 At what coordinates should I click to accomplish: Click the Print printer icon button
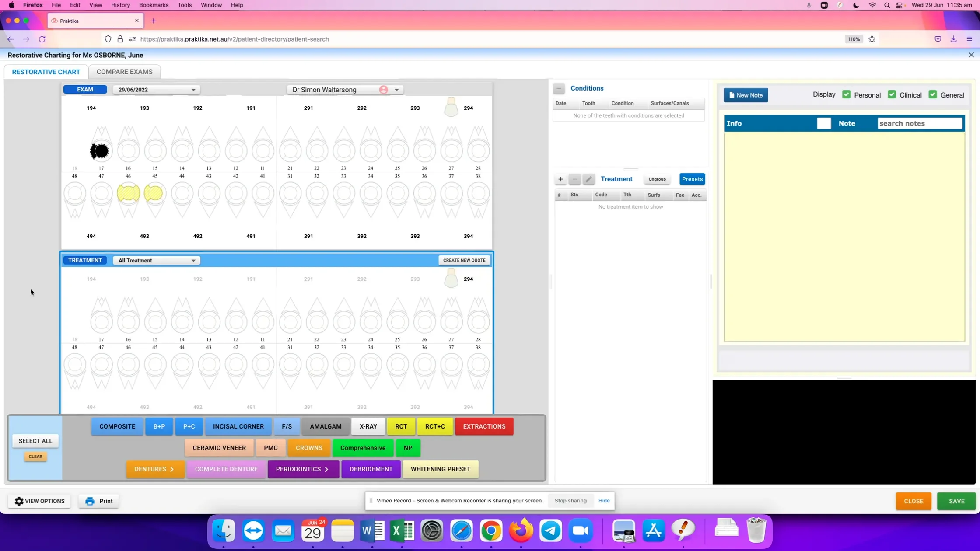coord(99,501)
